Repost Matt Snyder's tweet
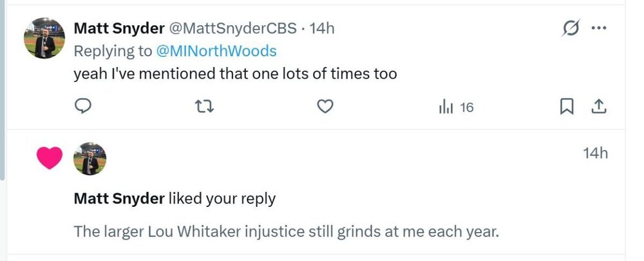 pyautogui.click(x=204, y=107)
